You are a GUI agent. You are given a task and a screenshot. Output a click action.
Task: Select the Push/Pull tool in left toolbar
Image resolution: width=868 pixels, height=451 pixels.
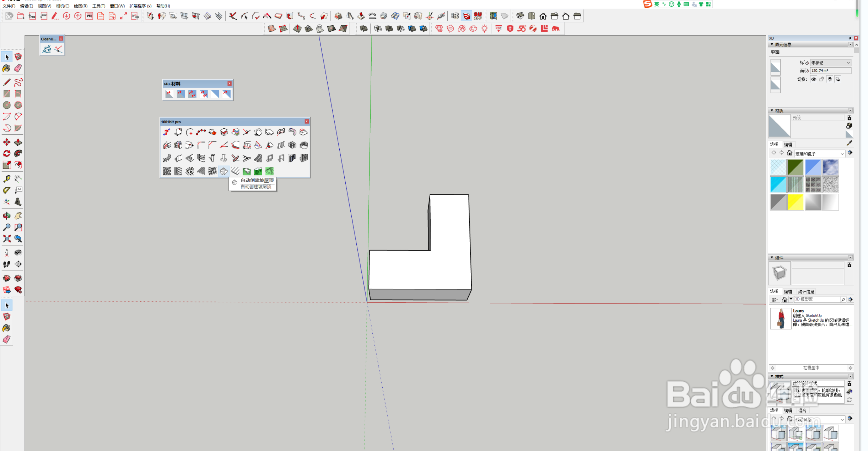18,142
